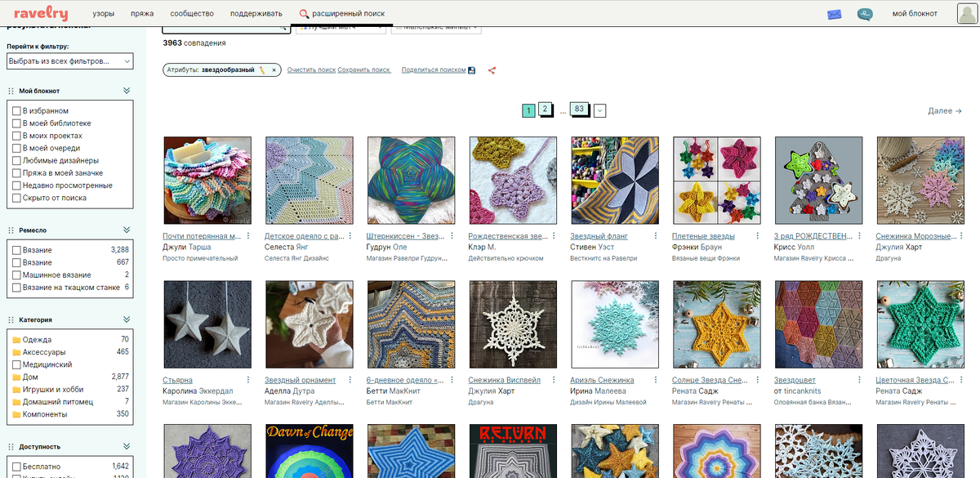The image size is (980, 478).
Task: Open the Стьярна white stars thumbnail
Action: point(208,325)
